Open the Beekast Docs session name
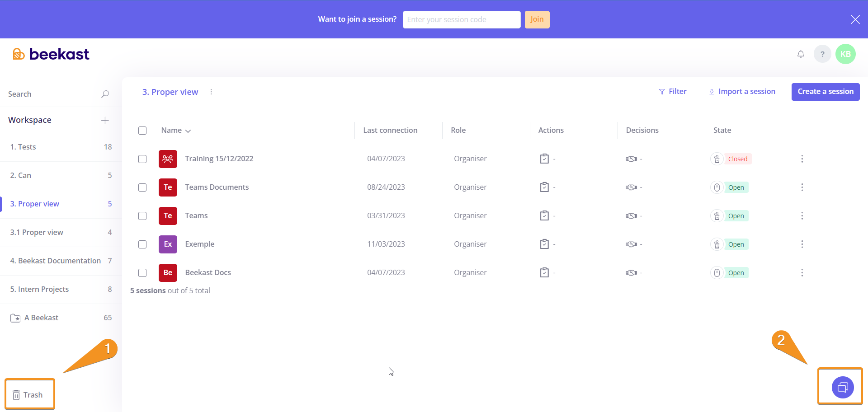Viewport: 868px width, 412px height. (208, 272)
